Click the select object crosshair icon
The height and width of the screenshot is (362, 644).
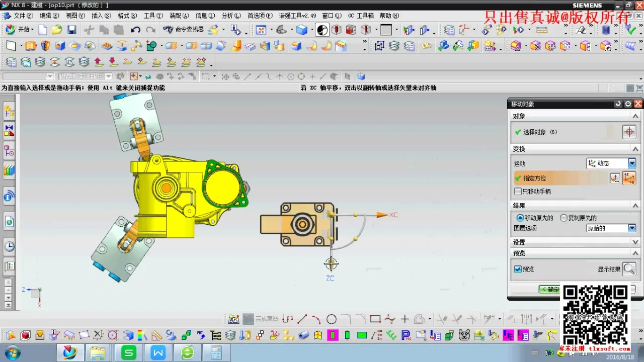629,132
